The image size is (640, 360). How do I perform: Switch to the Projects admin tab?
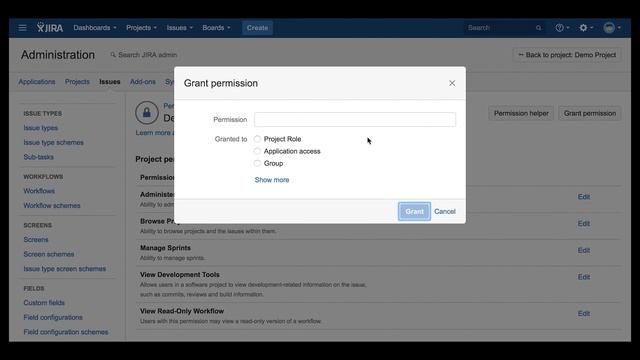(x=77, y=82)
